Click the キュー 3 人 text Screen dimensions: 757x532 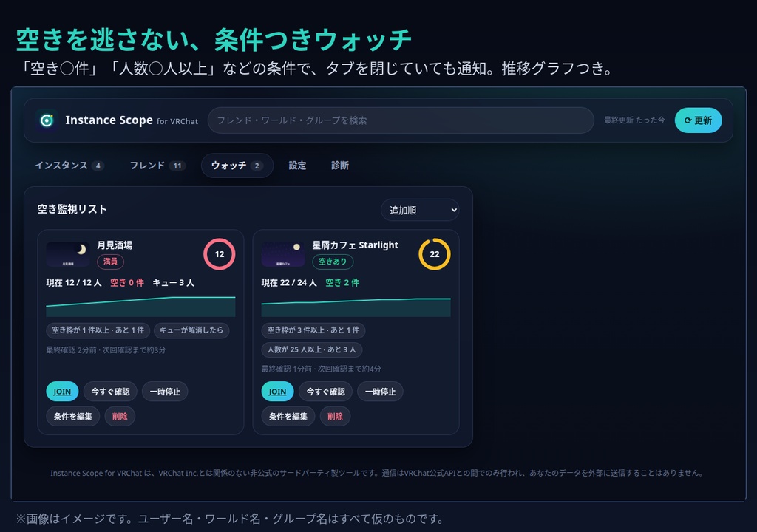click(x=173, y=283)
